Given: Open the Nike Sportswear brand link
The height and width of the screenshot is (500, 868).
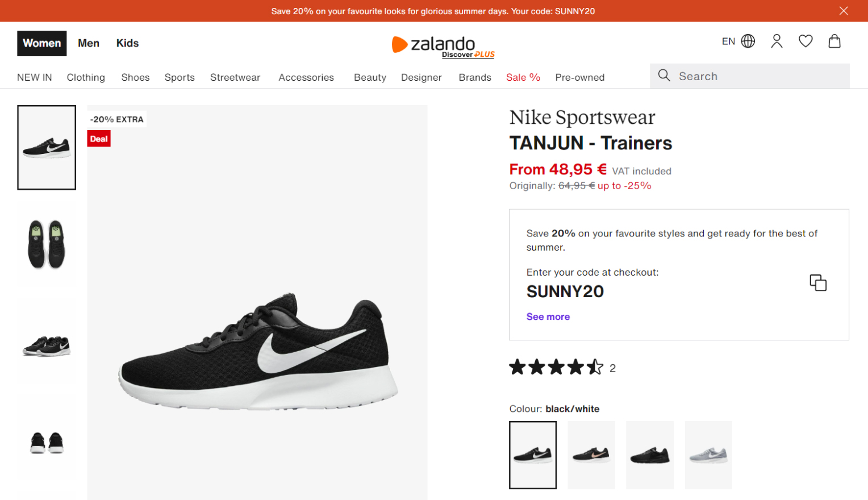Looking at the screenshot, I should pyautogui.click(x=582, y=117).
